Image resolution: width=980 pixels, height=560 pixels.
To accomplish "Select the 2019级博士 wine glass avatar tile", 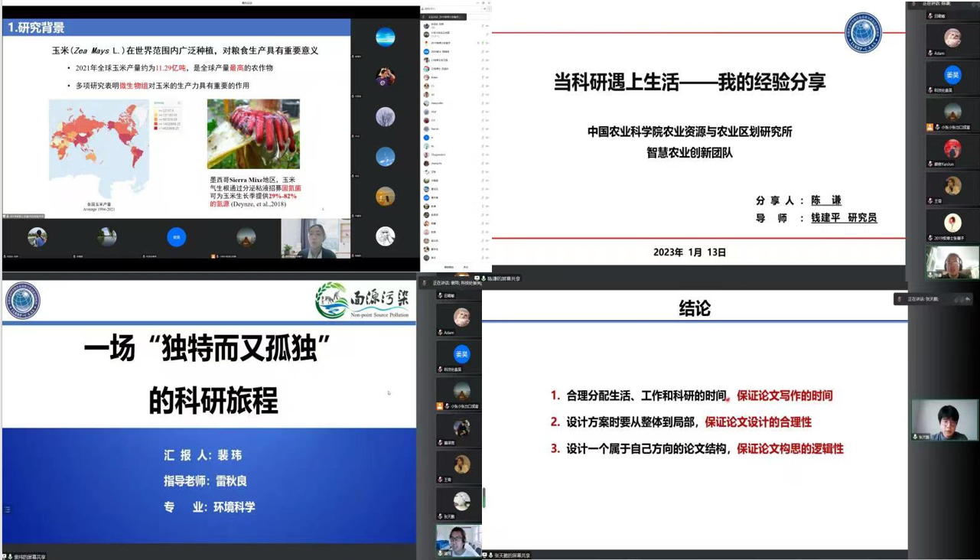I will (x=952, y=222).
